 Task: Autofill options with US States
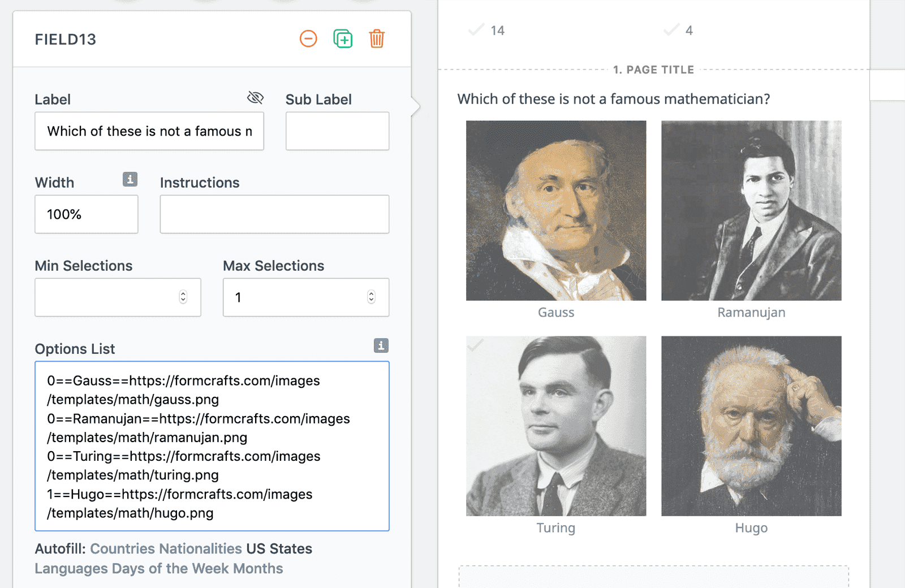pos(279,548)
